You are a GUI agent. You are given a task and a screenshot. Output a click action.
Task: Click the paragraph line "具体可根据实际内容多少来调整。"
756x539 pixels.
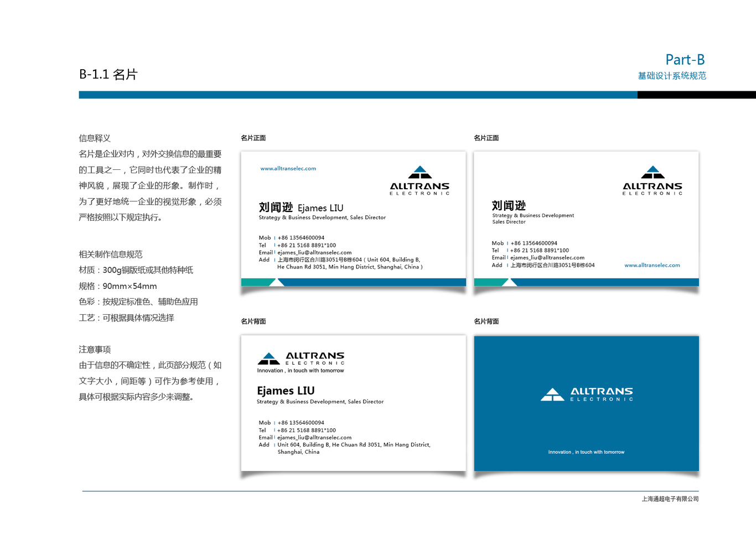[x=137, y=397]
